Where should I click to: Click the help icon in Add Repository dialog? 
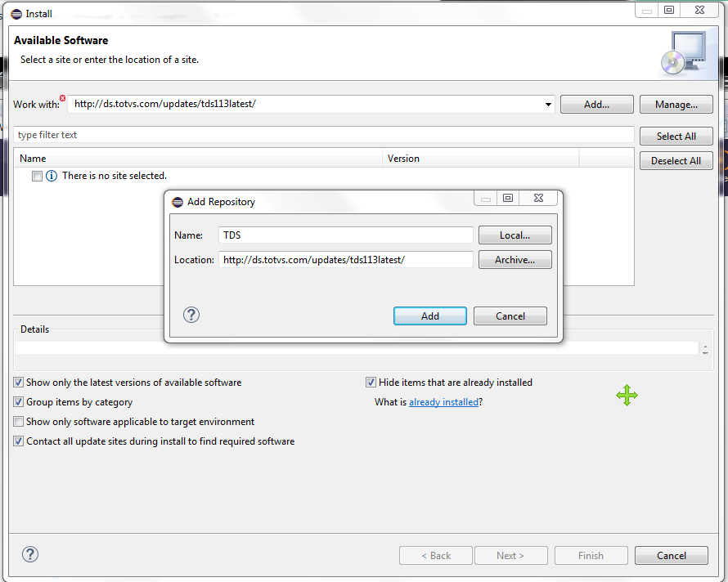pyautogui.click(x=191, y=315)
